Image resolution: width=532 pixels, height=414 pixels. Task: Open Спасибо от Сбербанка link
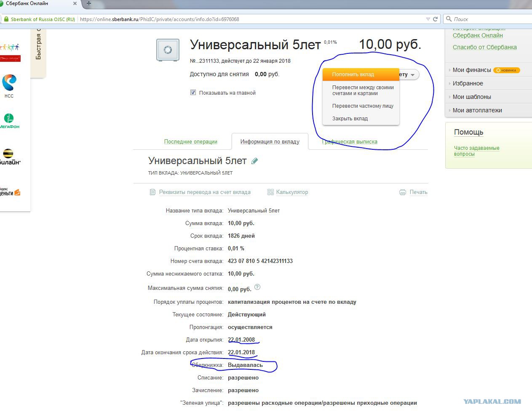click(x=485, y=47)
